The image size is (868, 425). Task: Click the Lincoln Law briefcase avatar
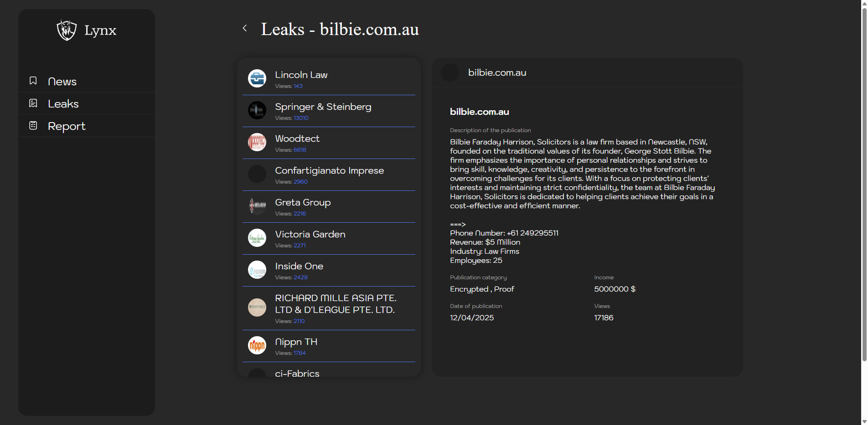(257, 78)
